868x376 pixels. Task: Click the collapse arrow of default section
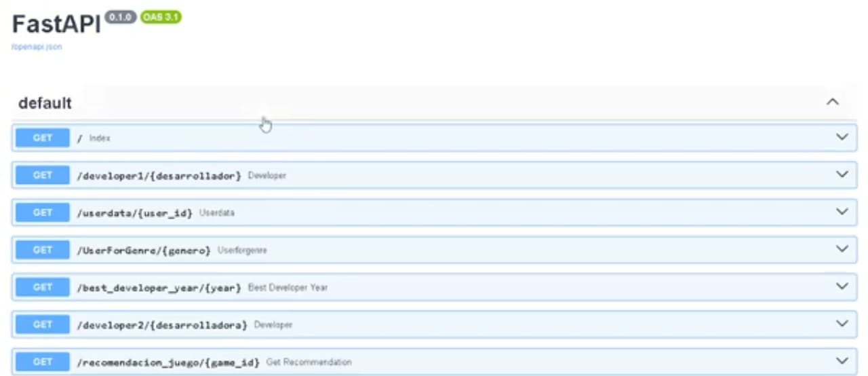point(833,102)
